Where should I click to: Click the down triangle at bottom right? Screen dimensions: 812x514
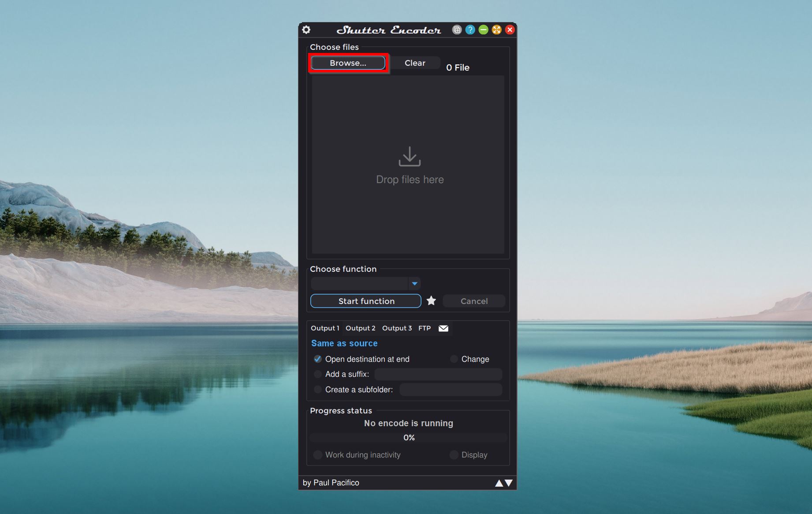509,483
